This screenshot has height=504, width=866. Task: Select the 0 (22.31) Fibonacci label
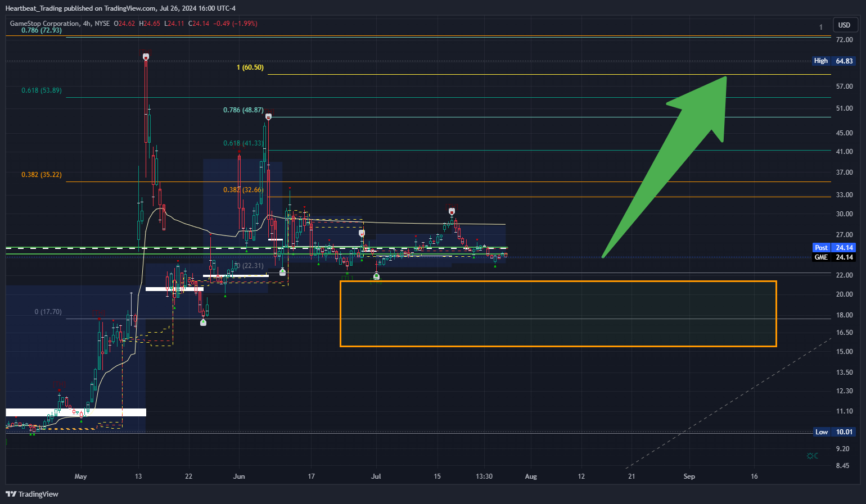coord(250,266)
